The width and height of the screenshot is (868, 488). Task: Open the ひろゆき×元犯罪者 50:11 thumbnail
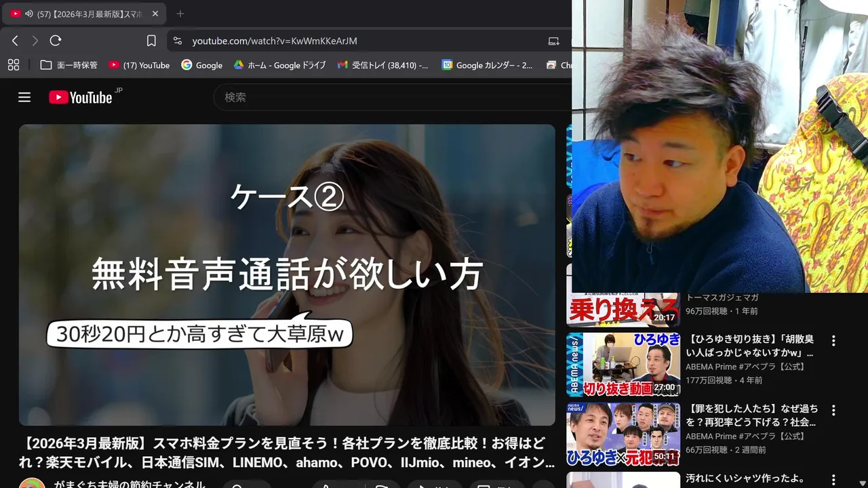click(x=623, y=434)
